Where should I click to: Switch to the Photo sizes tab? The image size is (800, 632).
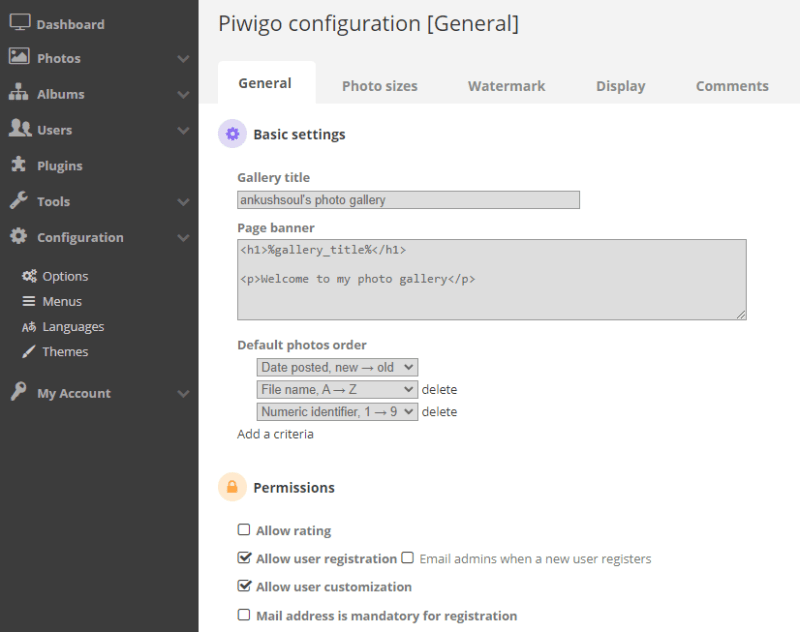[x=379, y=86]
